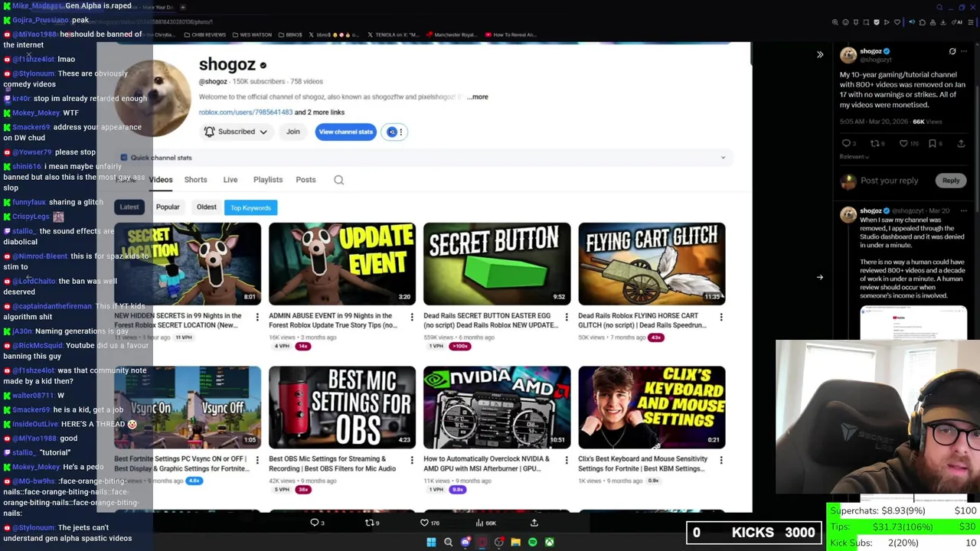Click the Join button on shogoz channel

pos(292,132)
